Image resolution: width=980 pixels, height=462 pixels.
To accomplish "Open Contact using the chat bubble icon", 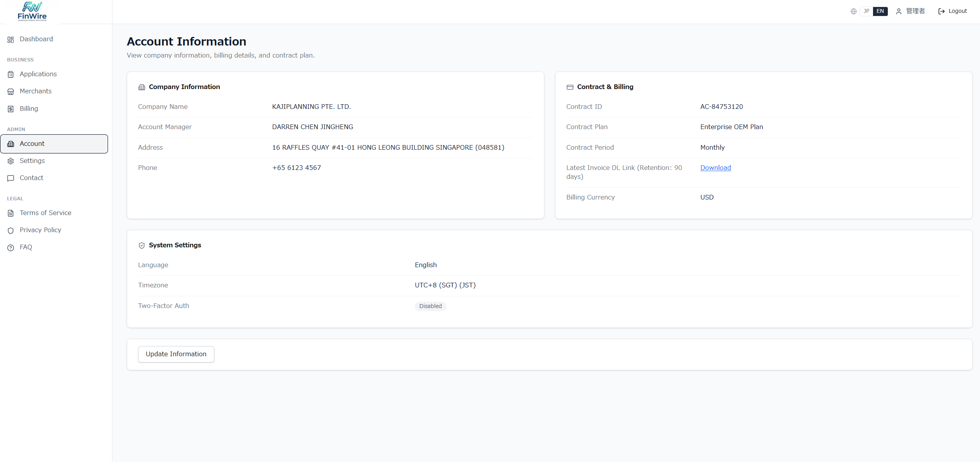I will pyautogui.click(x=11, y=178).
